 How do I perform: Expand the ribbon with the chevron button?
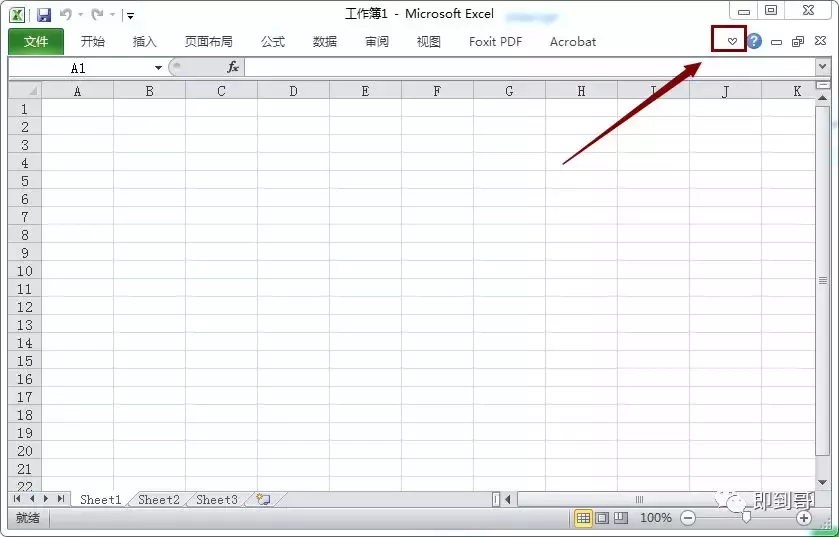pos(732,41)
